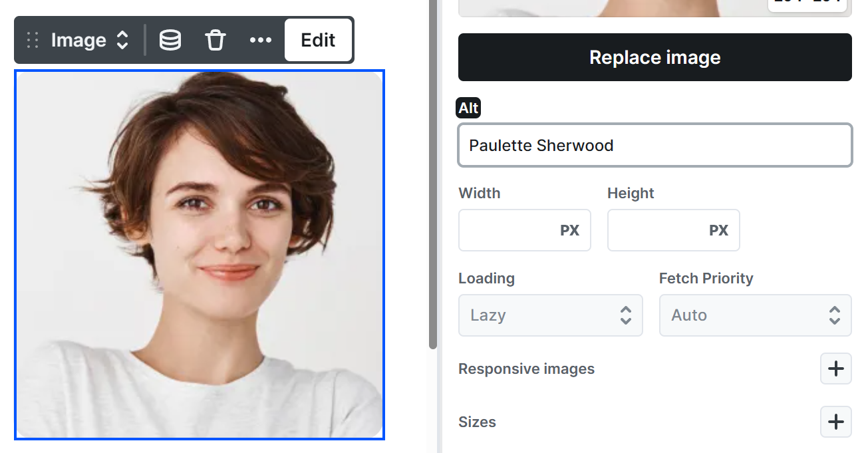The width and height of the screenshot is (868, 453).
Task: Open the Image element type selector
Action: pos(89,41)
